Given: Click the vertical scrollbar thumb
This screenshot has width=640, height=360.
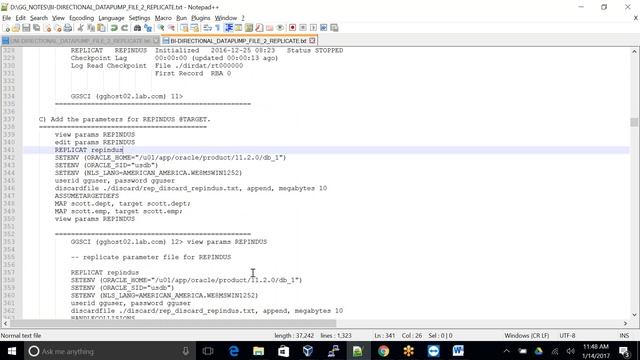Looking at the screenshot, I should click(634, 122).
